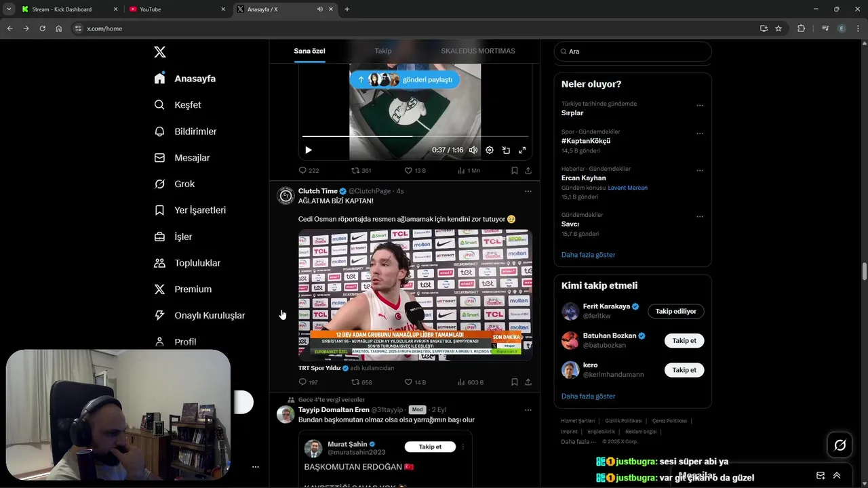
Task: Open options for Ercan Kayhan trend
Action: point(700,171)
